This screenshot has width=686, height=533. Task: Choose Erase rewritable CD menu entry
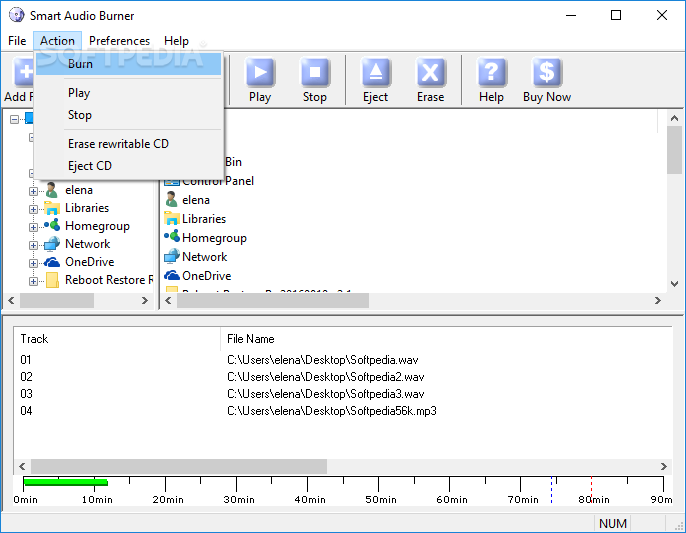pyautogui.click(x=129, y=144)
